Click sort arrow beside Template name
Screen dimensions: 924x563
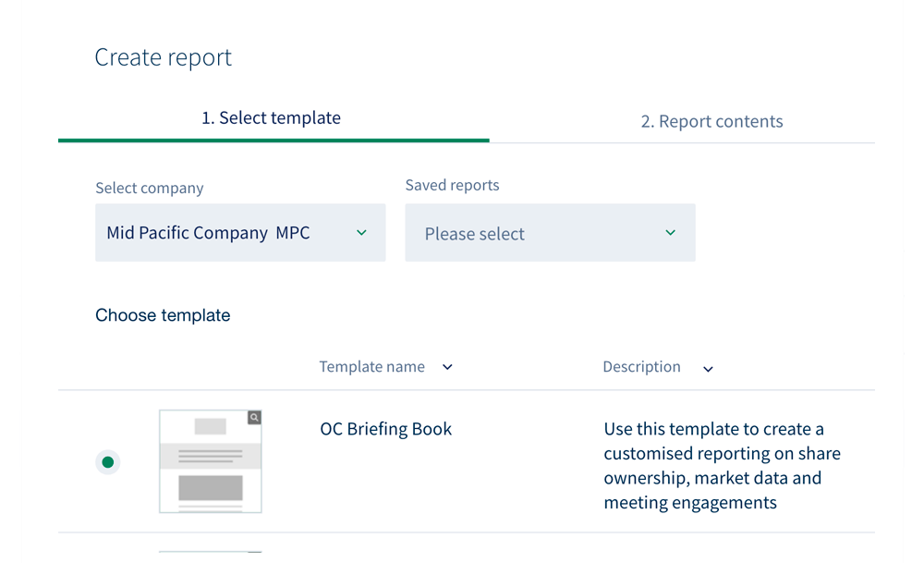(447, 367)
